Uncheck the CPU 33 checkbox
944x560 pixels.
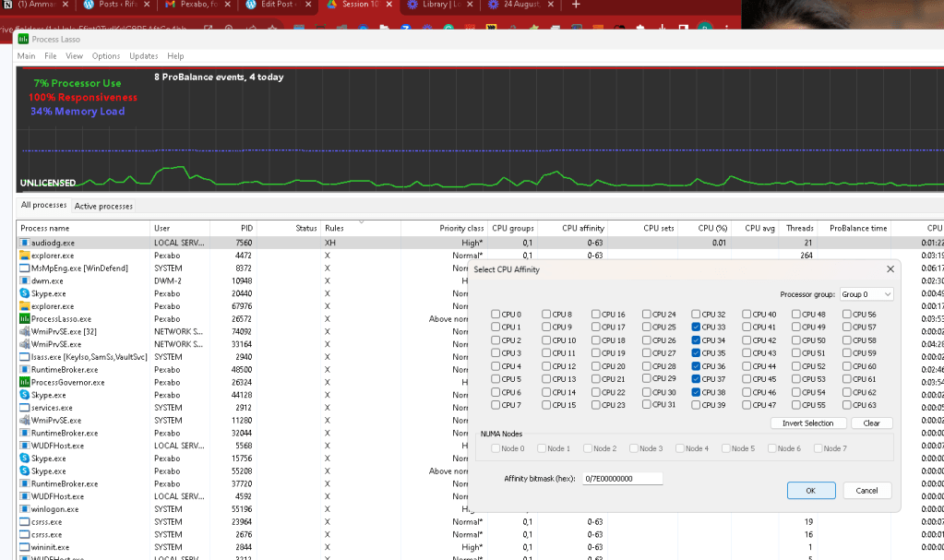[x=696, y=327]
